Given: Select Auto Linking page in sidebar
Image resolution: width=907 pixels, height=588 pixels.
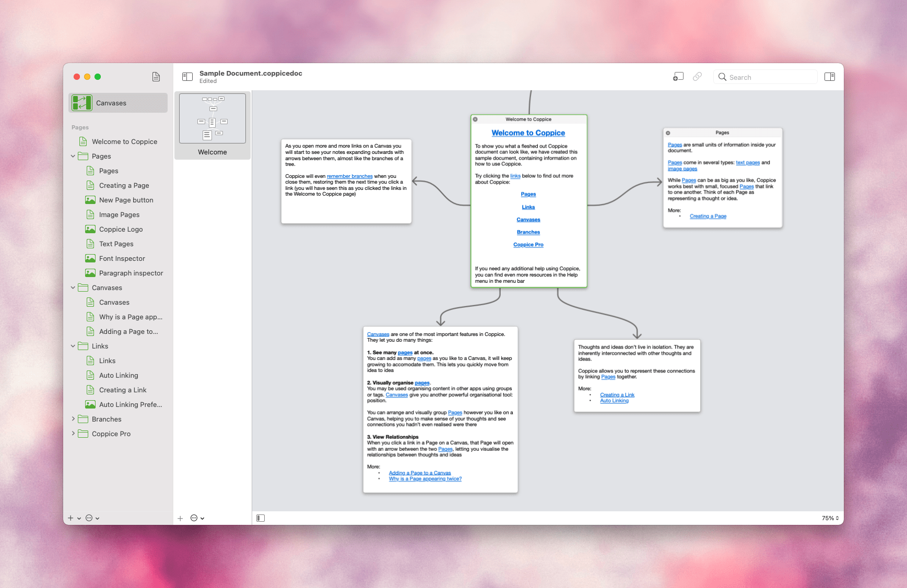Looking at the screenshot, I should click(x=118, y=375).
